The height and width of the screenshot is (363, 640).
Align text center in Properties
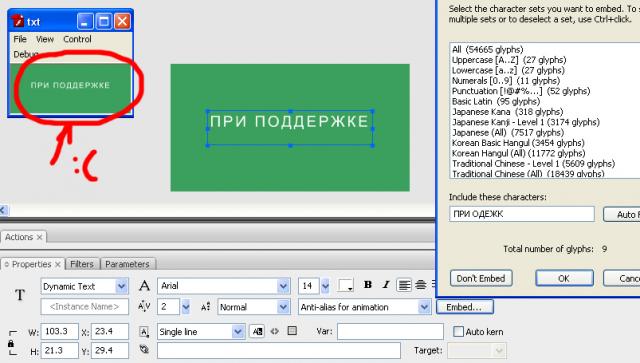(421, 285)
